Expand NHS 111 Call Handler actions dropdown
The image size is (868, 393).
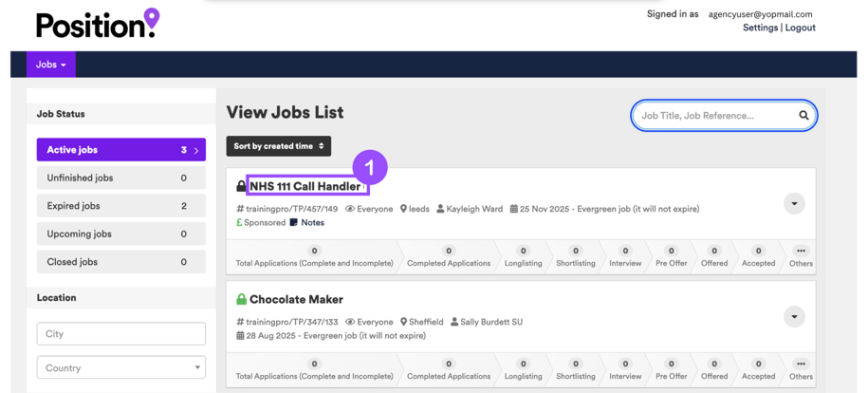click(794, 203)
